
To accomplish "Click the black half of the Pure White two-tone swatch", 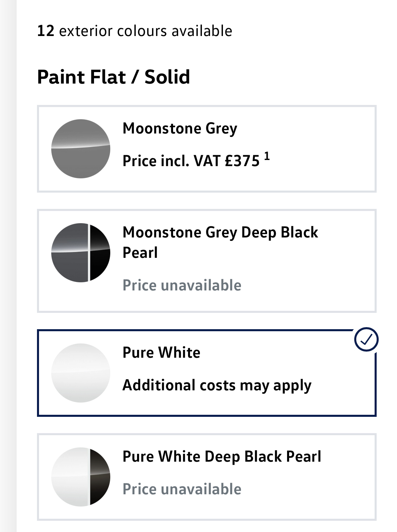I will point(100,477).
